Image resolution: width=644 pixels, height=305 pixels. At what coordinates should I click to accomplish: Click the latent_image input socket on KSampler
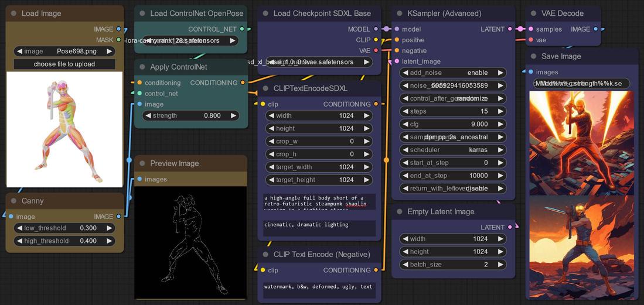(397, 61)
